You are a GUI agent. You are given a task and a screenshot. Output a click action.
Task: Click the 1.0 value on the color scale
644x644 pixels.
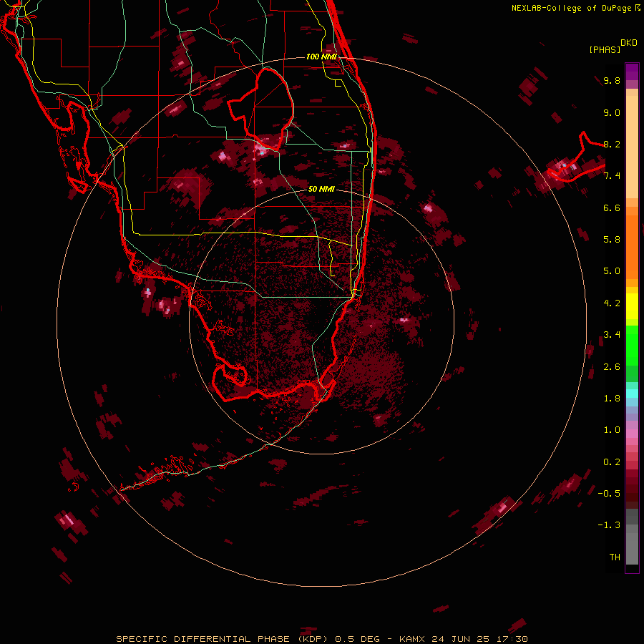(x=612, y=430)
